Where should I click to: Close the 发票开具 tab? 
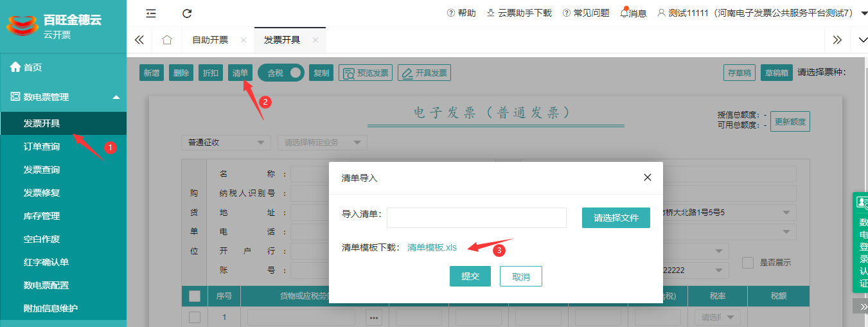coord(315,40)
